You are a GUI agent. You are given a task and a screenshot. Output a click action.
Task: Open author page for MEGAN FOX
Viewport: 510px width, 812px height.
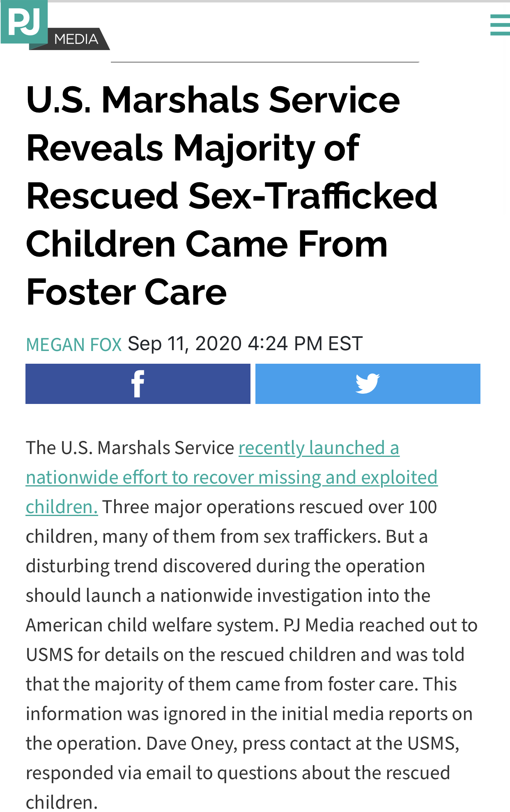click(x=74, y=344)
